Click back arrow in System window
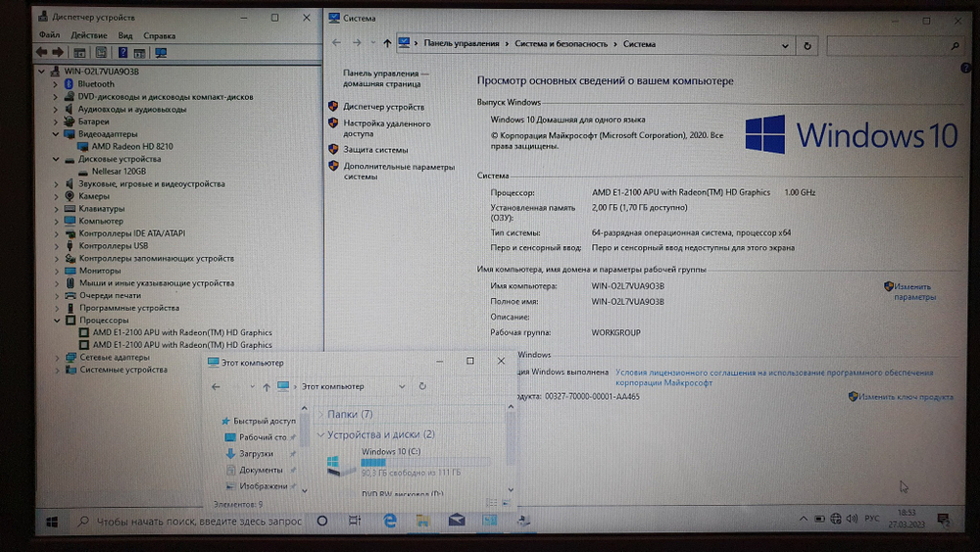 tap(336, 43)
